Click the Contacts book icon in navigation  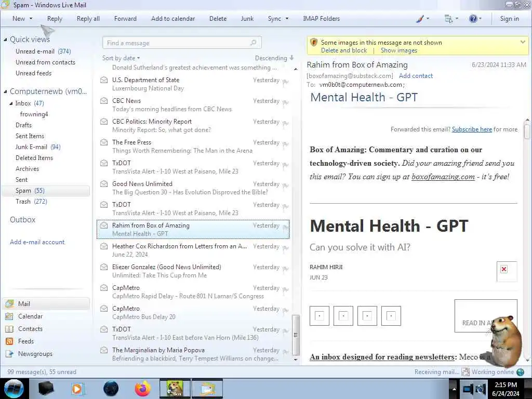9,329
